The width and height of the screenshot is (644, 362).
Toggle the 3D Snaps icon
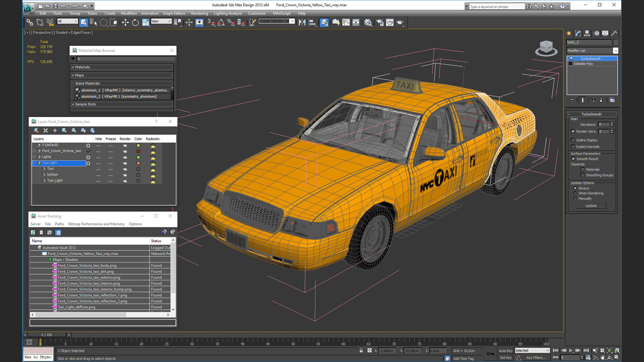tap(211, 22)
